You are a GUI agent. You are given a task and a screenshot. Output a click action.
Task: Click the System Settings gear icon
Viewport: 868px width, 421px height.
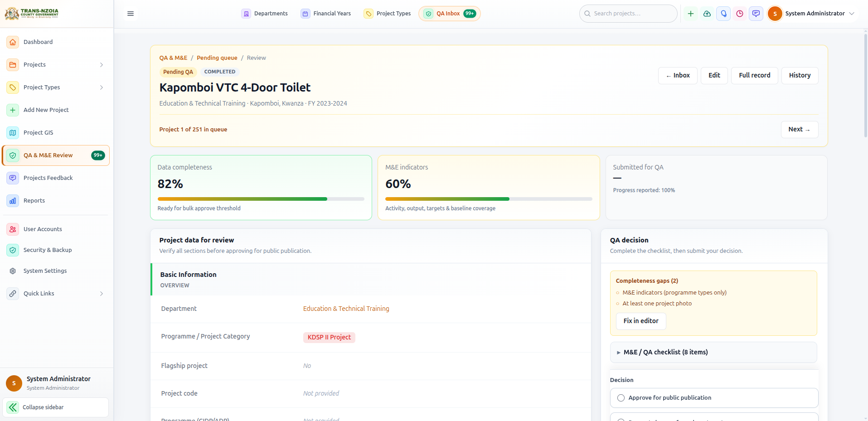[x=13, y=271]
